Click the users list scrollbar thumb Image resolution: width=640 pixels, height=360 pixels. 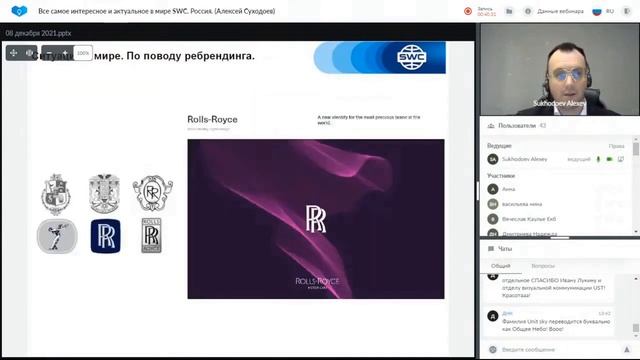[636, 149]
